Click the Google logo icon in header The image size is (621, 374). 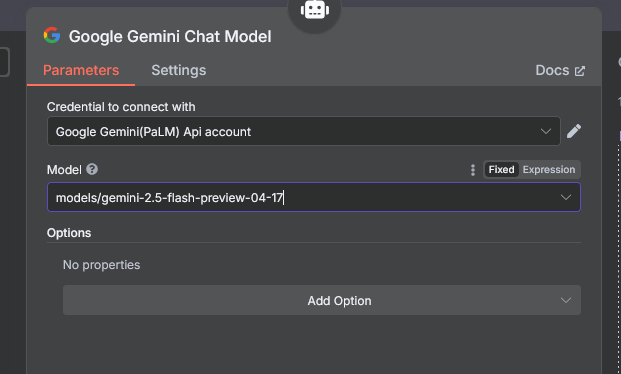pos(52,35)
